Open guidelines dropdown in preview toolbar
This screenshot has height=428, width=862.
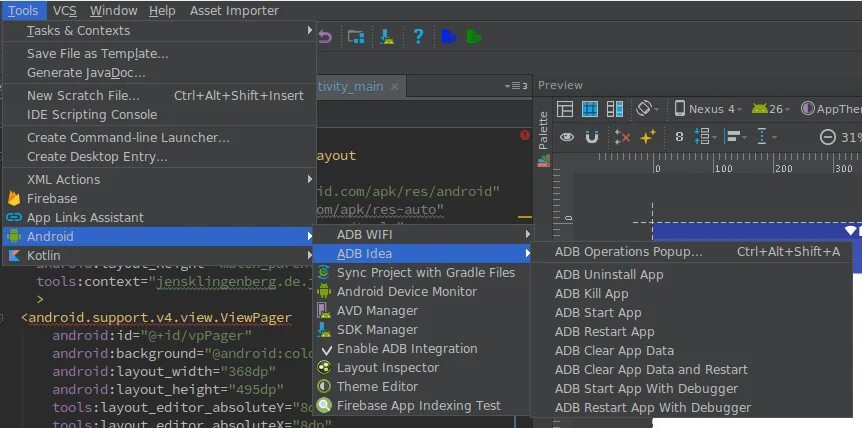(766, 137)
